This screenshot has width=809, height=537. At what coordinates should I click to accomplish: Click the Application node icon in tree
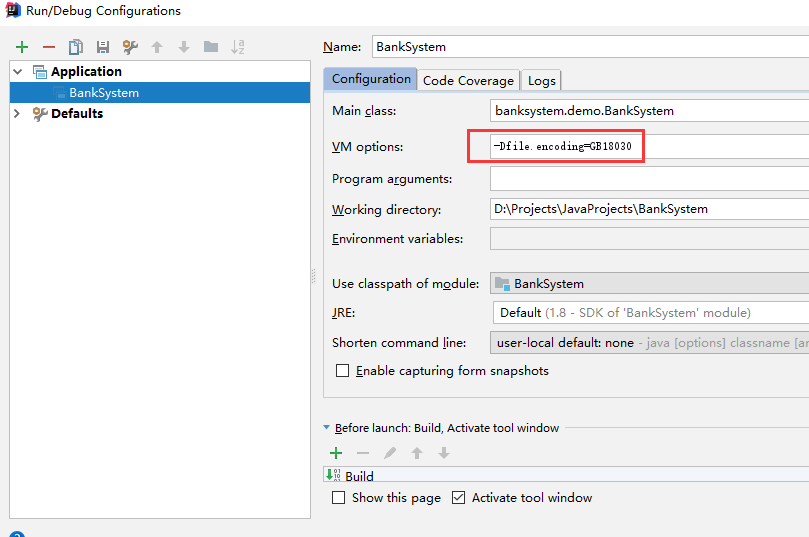point(40,72)
